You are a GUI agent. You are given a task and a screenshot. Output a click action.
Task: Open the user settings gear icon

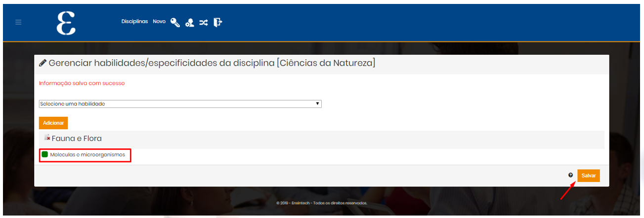click(189, 23)
